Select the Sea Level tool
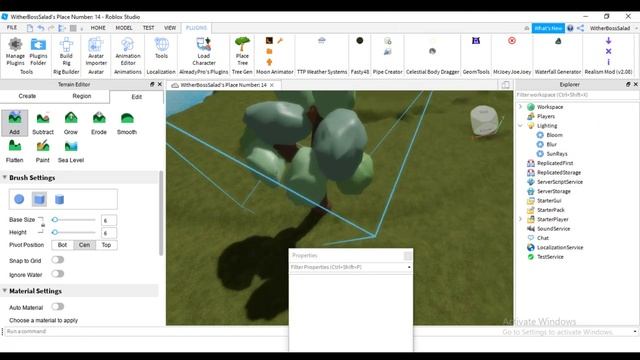This screenshot has width=640, height=360. click(x=71, y=151)
